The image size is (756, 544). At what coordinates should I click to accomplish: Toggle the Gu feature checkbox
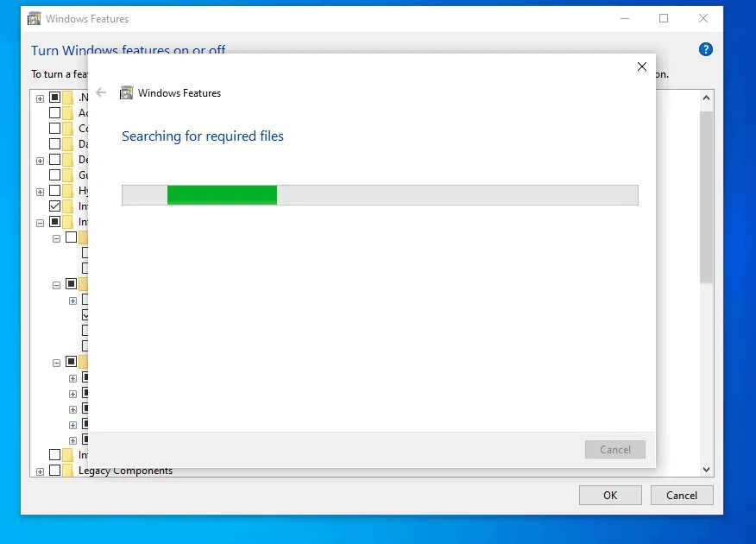55,175
